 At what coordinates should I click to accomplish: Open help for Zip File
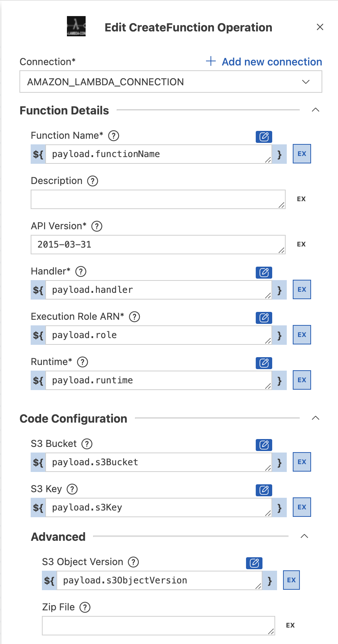85,607
